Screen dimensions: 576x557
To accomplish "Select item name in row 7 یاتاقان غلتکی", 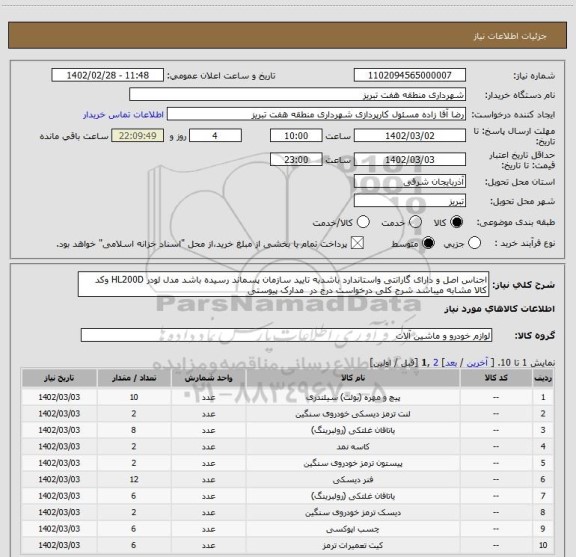I will pos(353,496).
